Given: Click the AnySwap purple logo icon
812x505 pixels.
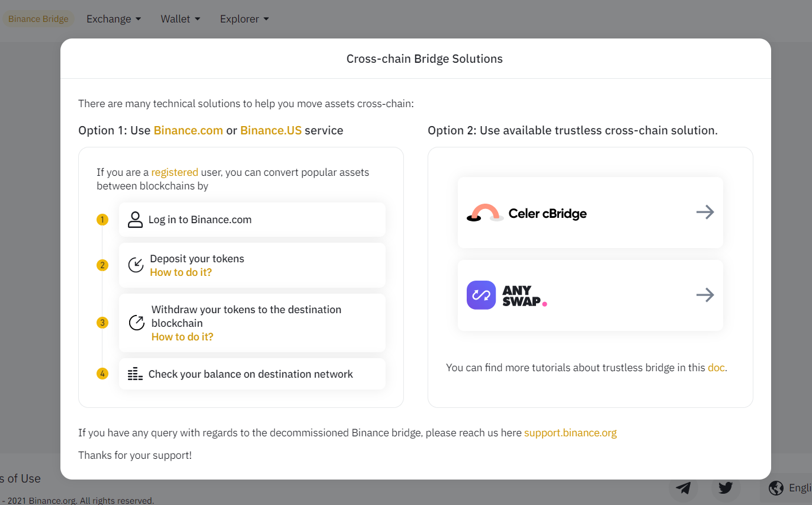Looking at the screenshot, I should click(x=481, y=295).
